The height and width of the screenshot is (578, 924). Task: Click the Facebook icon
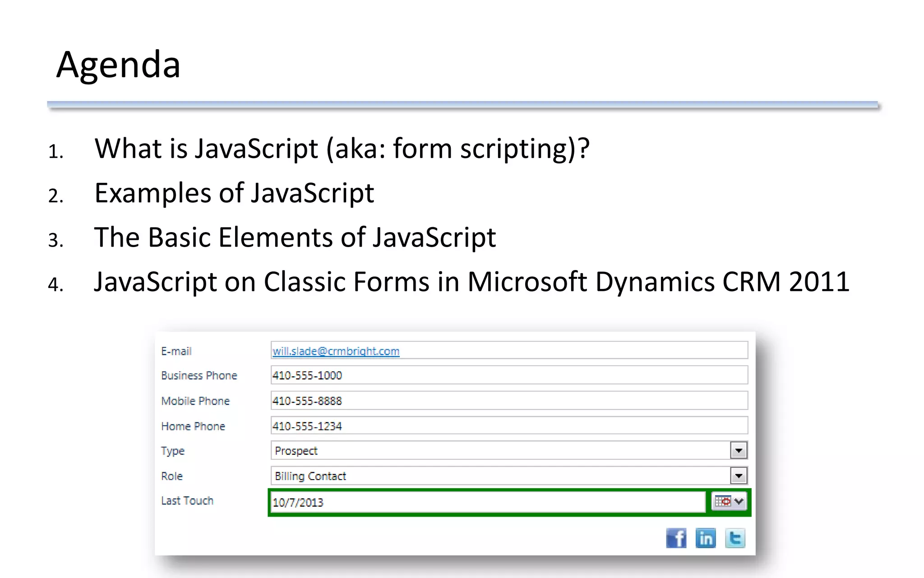(676, 538)
